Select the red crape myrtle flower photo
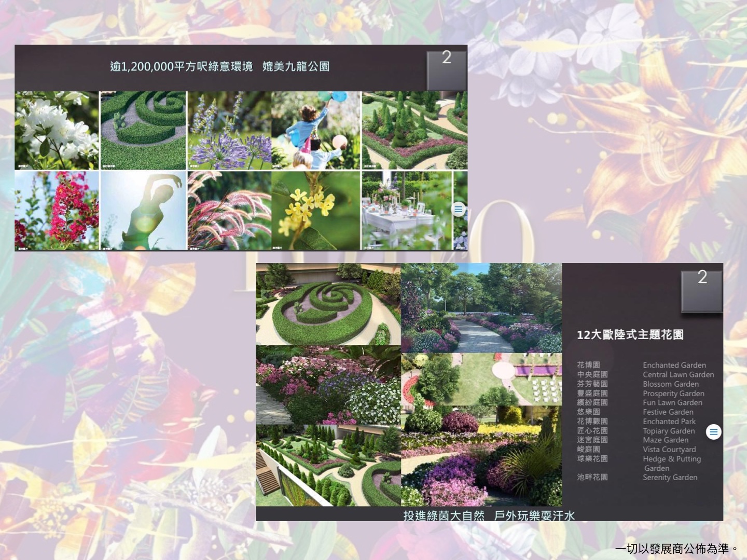The width and height of the screenshot is (747, 560). (57, 211)
